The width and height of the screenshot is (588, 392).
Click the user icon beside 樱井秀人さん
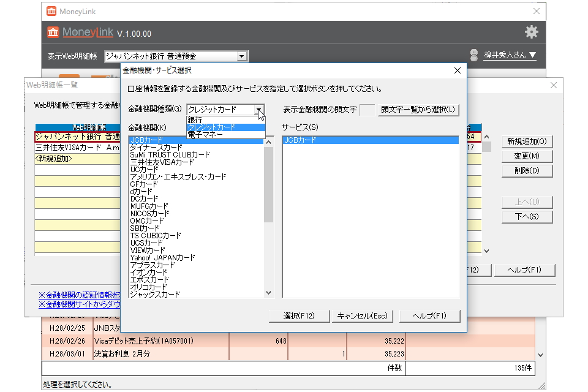[475, 54]
